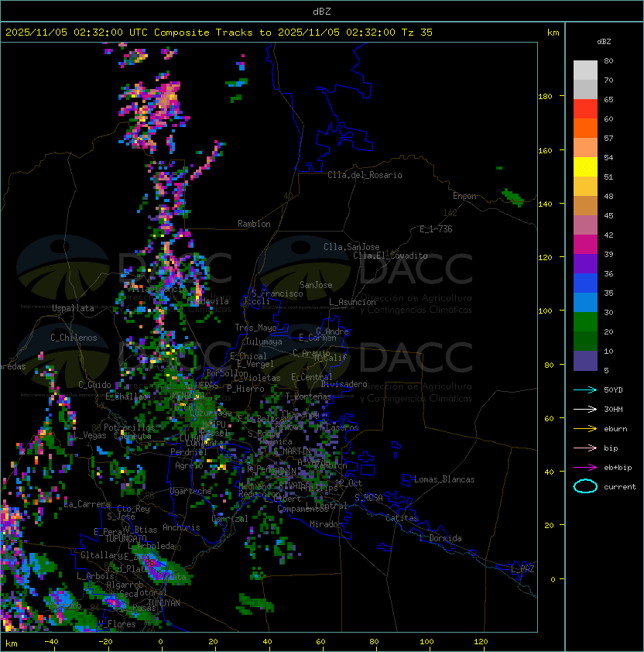Click the Perdriel map label

point(188,452)
